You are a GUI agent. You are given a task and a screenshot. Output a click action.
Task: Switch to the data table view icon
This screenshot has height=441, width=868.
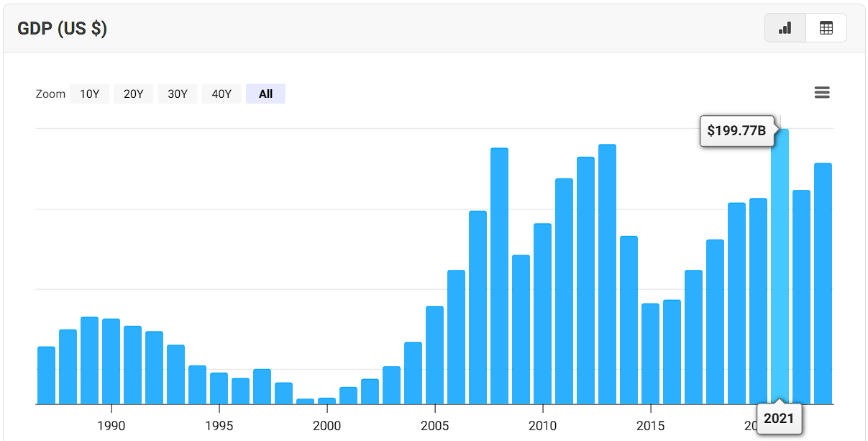tap(826, 28)
